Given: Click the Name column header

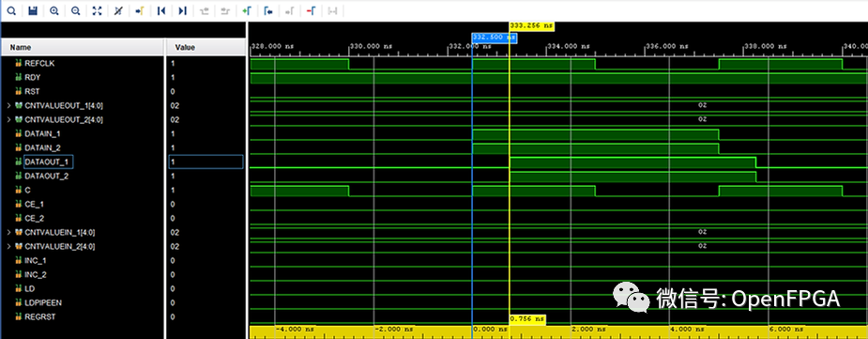Looking at the screenshot, I should 83,47.
